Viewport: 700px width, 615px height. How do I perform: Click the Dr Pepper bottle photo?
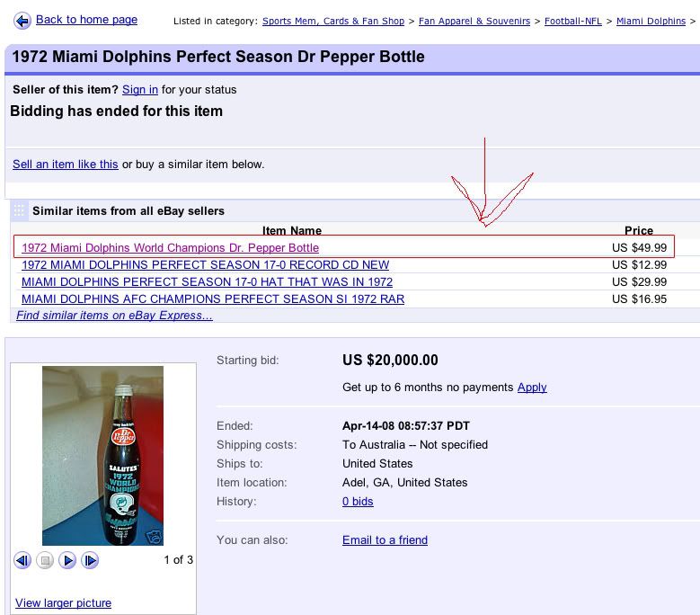point(102,456)
